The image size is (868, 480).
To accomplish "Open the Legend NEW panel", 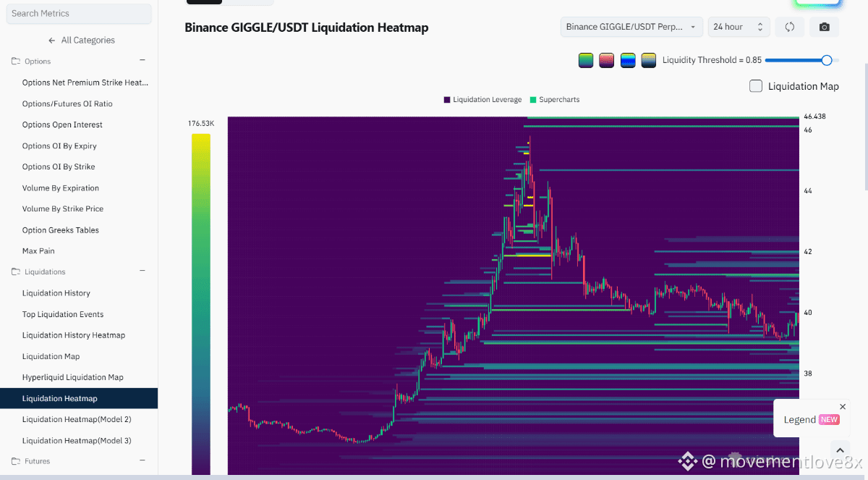I will [812, 420].
